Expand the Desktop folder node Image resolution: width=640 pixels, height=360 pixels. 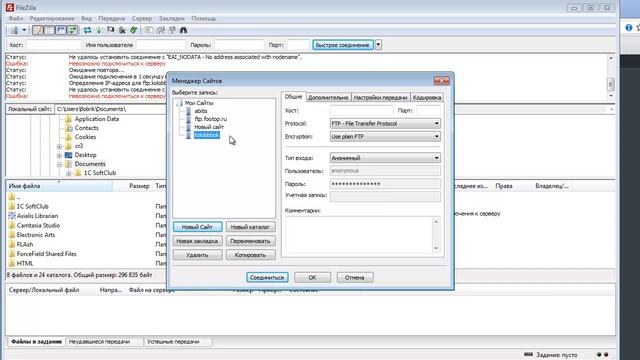(60, 155)
